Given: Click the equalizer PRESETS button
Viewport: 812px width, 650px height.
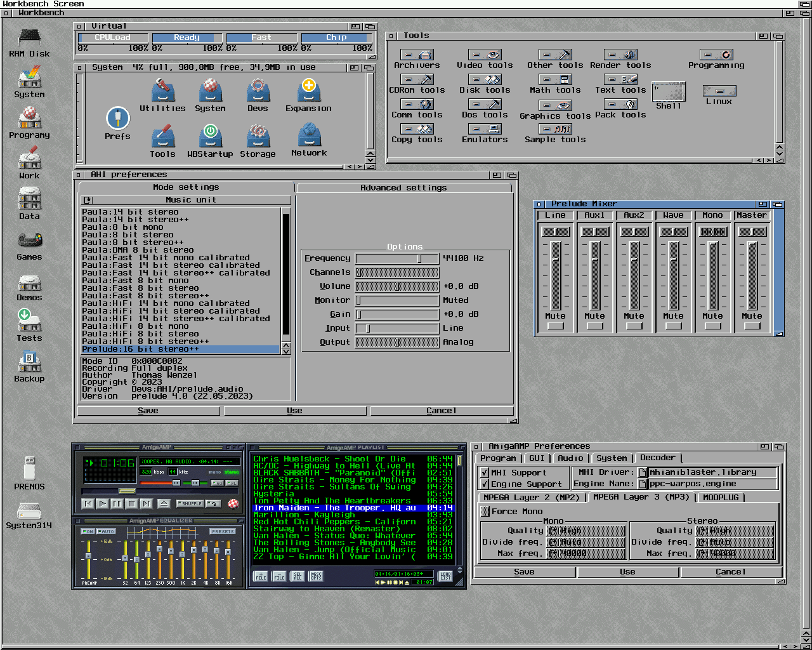Looking at the screenshot, I should point(223,531).
